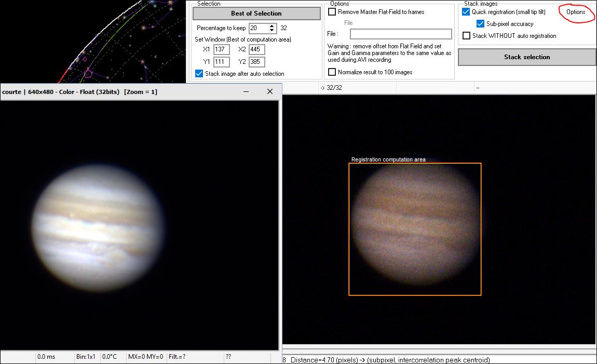Image resolution: width=597 pixels, height=364 pixels.
Task: Minimize the courte image window
Action: (246, 91)
